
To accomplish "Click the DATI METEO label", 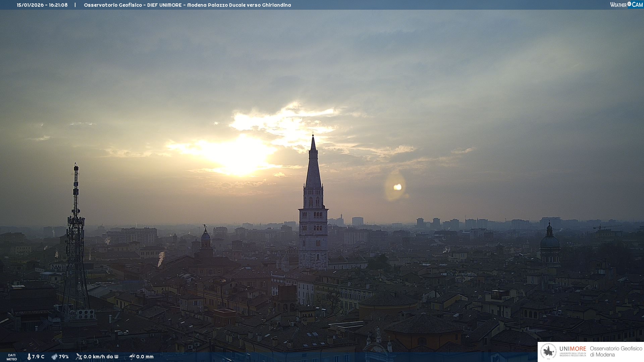I will (x=12, y=357).
